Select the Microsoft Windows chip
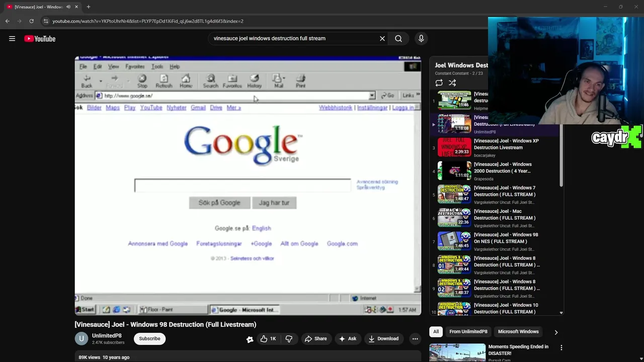Image resolution: width=644 pixels, height=362 pixels. (x=518, y=332)
